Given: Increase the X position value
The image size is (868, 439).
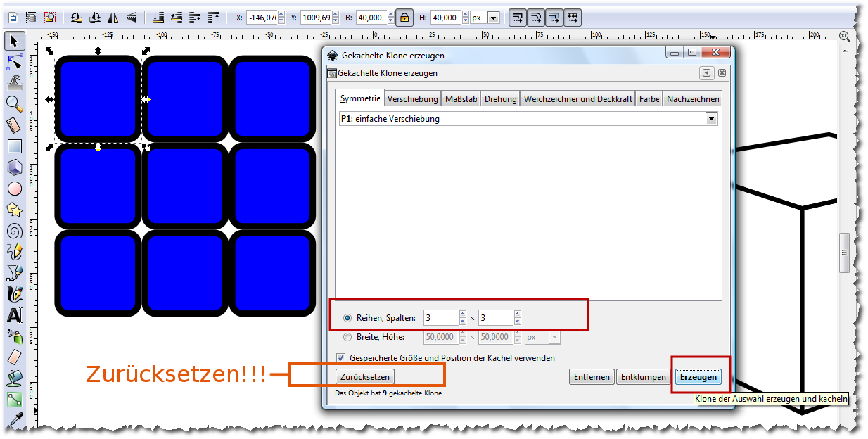Looking at the screenshot, I should (x=281, y=14).
